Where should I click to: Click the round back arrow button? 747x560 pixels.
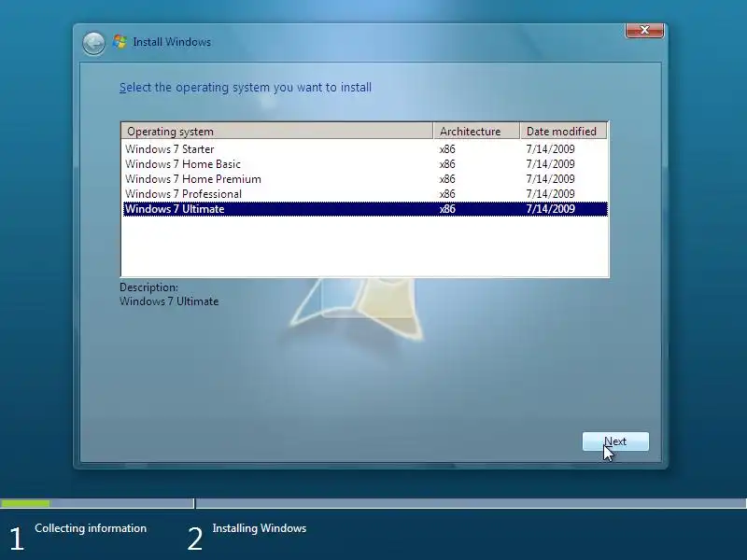pyautogui.click(x=93, y=44)
